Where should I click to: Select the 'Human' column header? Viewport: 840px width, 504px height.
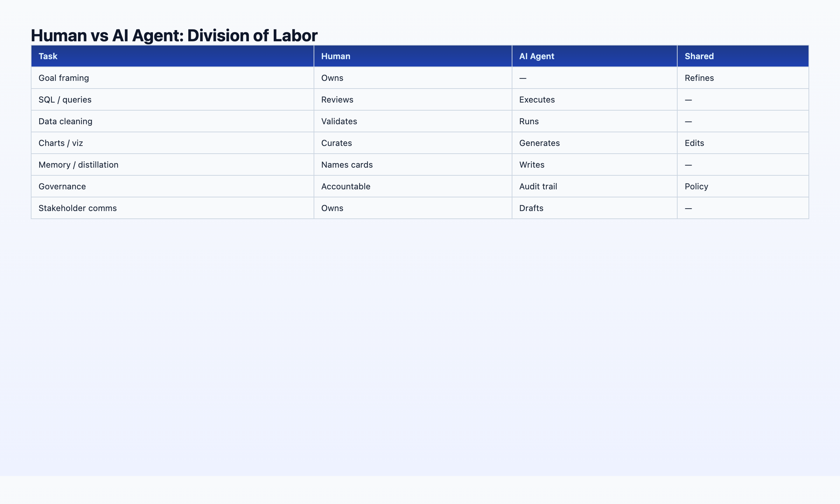tap(413, 56)
